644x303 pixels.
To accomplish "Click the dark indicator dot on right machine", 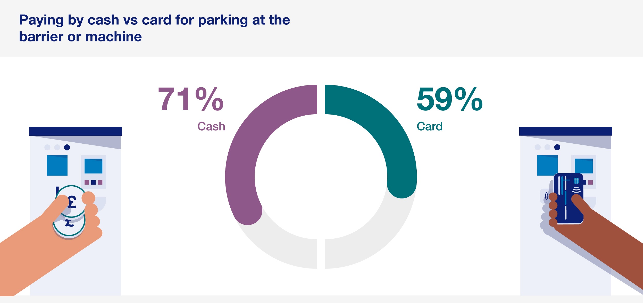I will click(557, 147).
